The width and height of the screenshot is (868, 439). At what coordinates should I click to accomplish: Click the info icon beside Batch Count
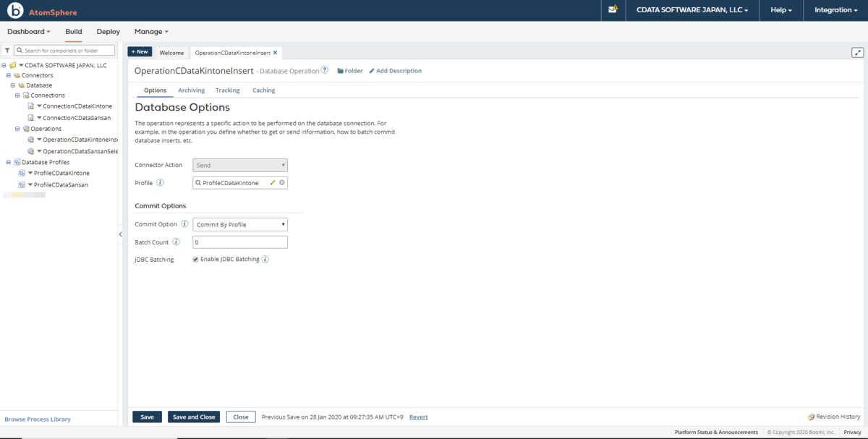[176, 242]
